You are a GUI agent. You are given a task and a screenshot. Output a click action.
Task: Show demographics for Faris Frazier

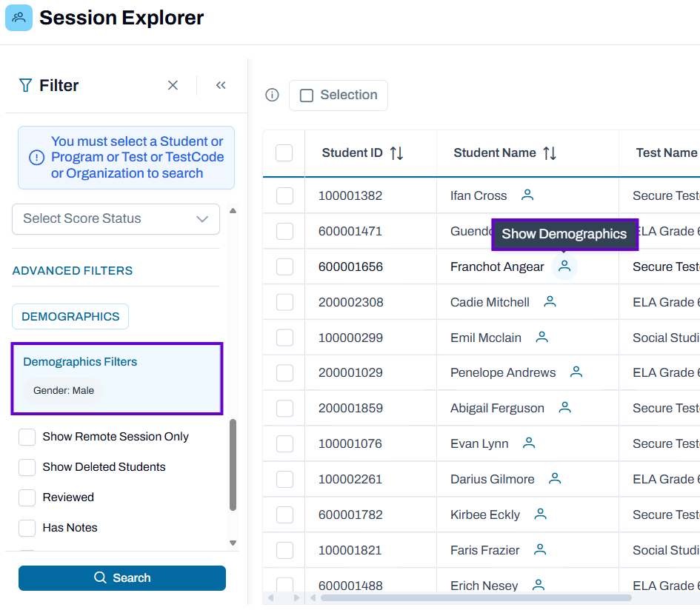[540, 549]
